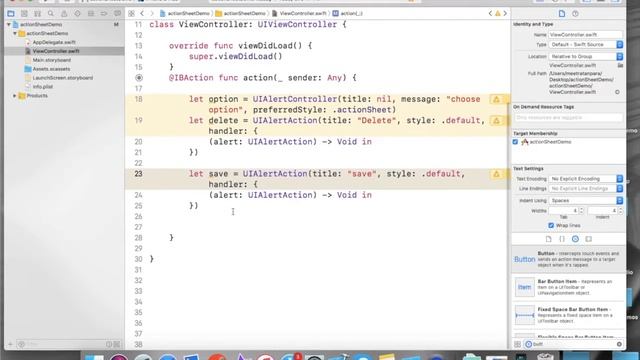The height and width of the screenshot is (360, 640).
Task: Open the Location dropdown
Action: pyautogui.click(x=586, y=56)
